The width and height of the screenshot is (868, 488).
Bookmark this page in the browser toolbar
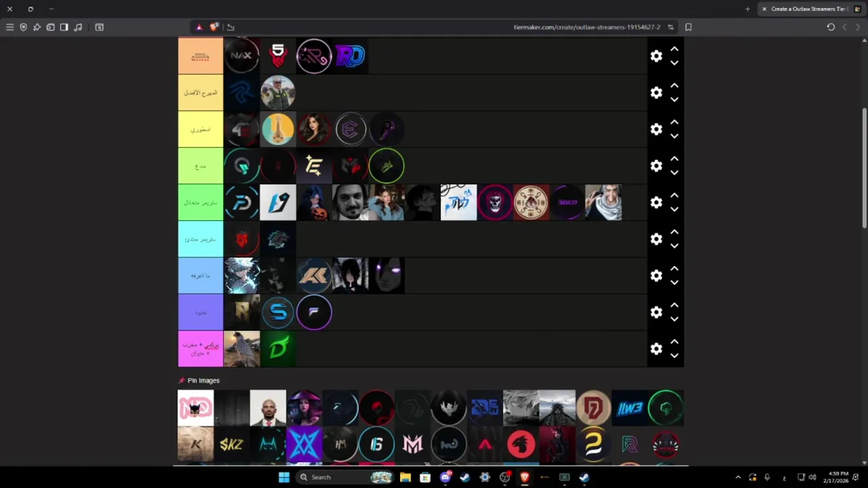pos(688,27)
